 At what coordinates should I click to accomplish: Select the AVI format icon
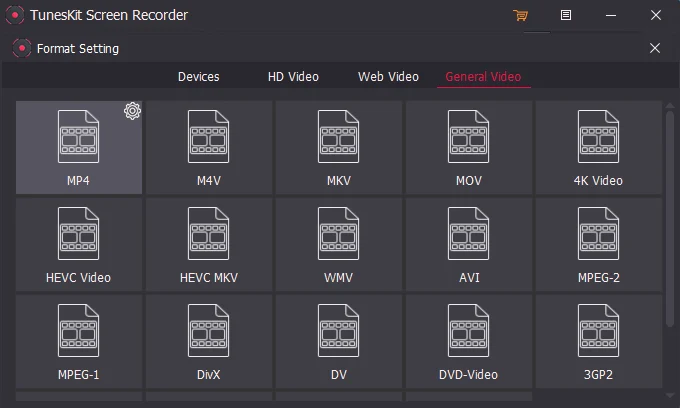click(469, 234)
